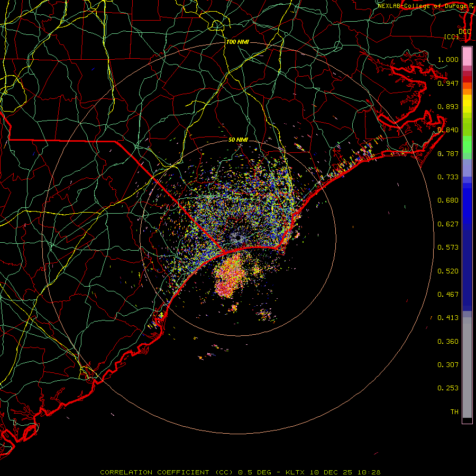Screen dimensions: 476x476
Task: Click the 0.253 scale value
Action: pyautogui.click(x=448, y=388)
